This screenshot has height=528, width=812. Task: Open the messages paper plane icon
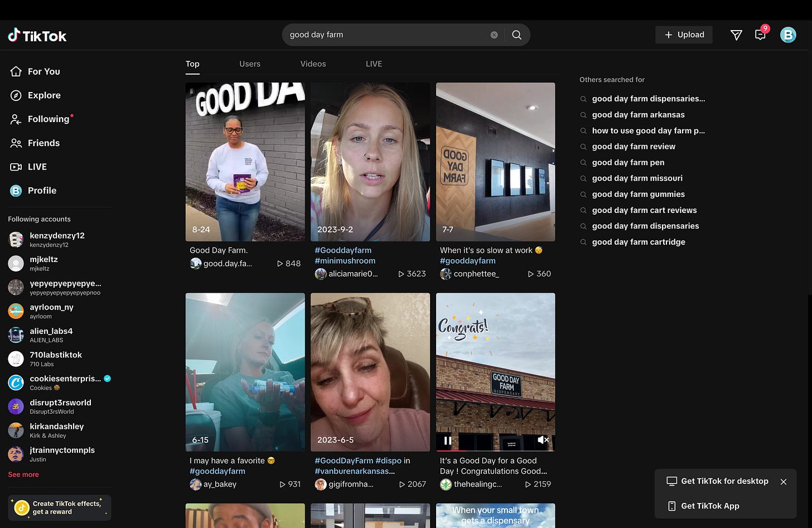[x=736, y=35]
